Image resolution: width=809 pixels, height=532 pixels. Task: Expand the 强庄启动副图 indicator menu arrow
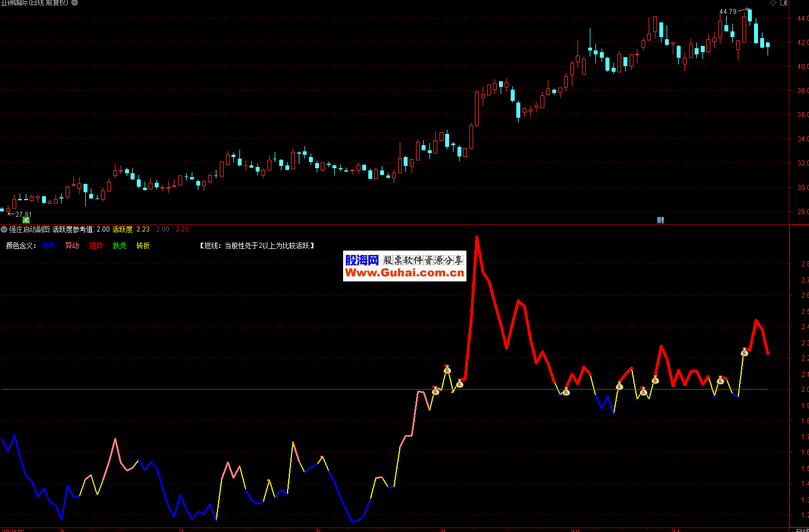click(4, 229)
